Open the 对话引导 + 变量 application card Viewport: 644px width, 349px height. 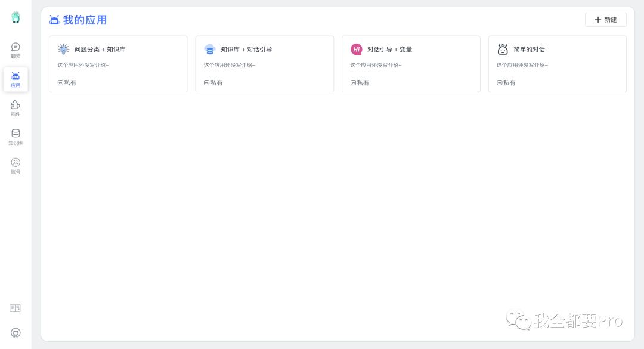(x=411, y=64)
